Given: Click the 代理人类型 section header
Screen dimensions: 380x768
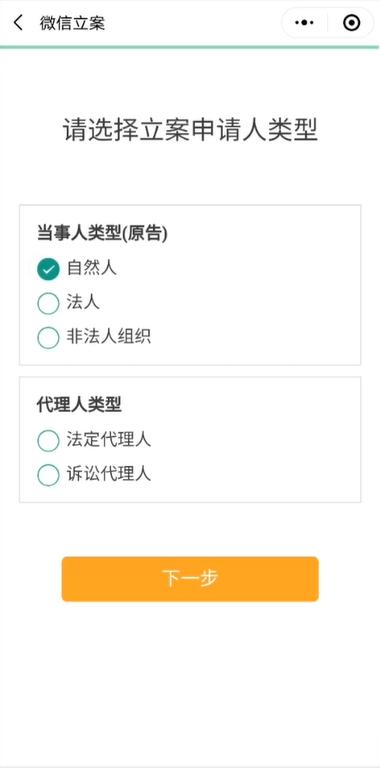Looking at the screenshot, I should pyautogui.click(x=79, y=405).
